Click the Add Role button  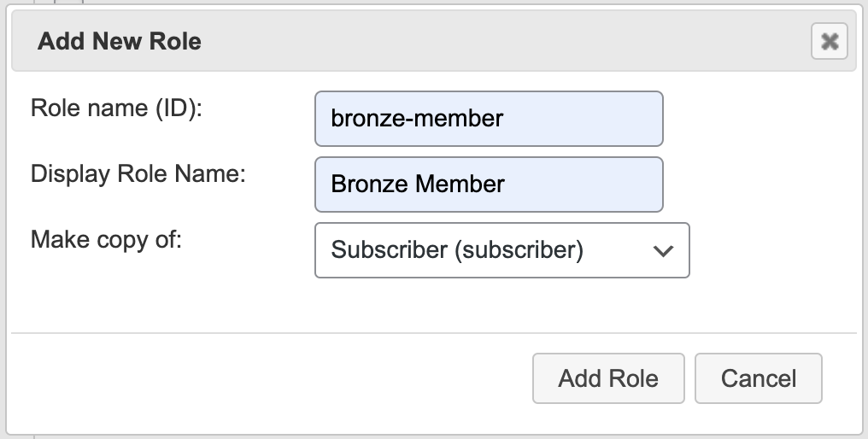point(608,378)
